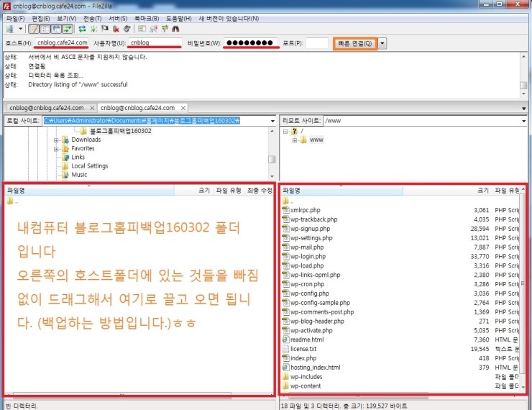Viewport: 532px width, 410px height.
Task: Open the 도움말(H) menu
Action: tap(179, 18)
